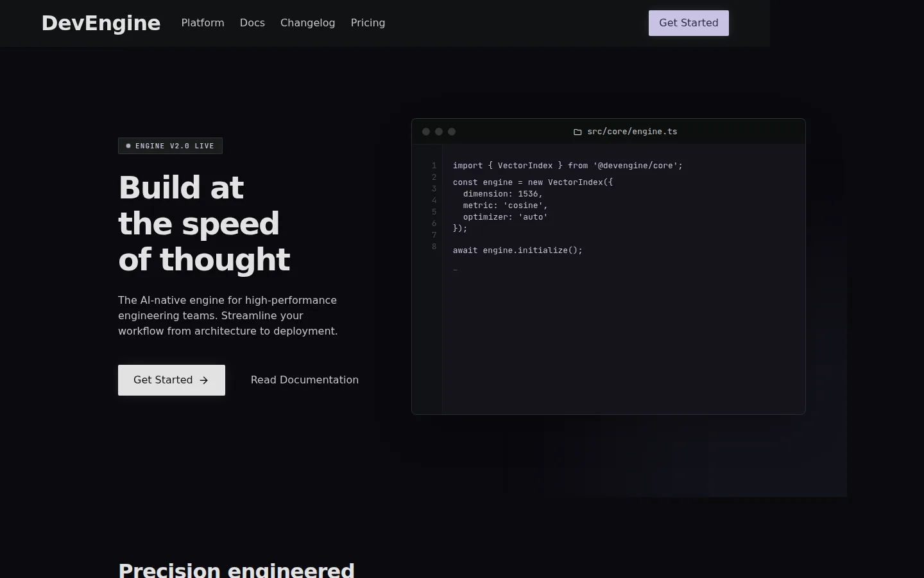The height and width of the screenshot is (578, 924).
Task: Go to the Docs page
Action: pyautogui.click(x=252, y=23)
